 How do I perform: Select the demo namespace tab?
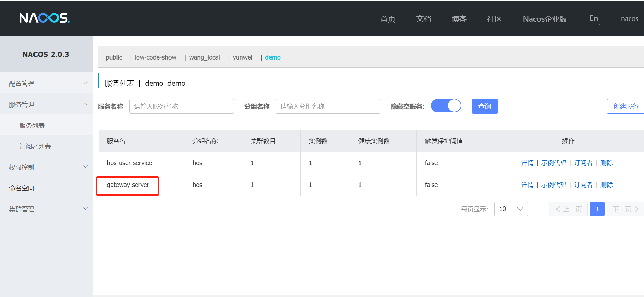273,57
